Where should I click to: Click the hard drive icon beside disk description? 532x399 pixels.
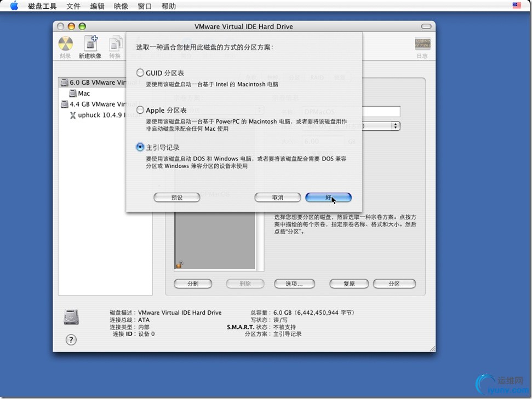point(71,317)
